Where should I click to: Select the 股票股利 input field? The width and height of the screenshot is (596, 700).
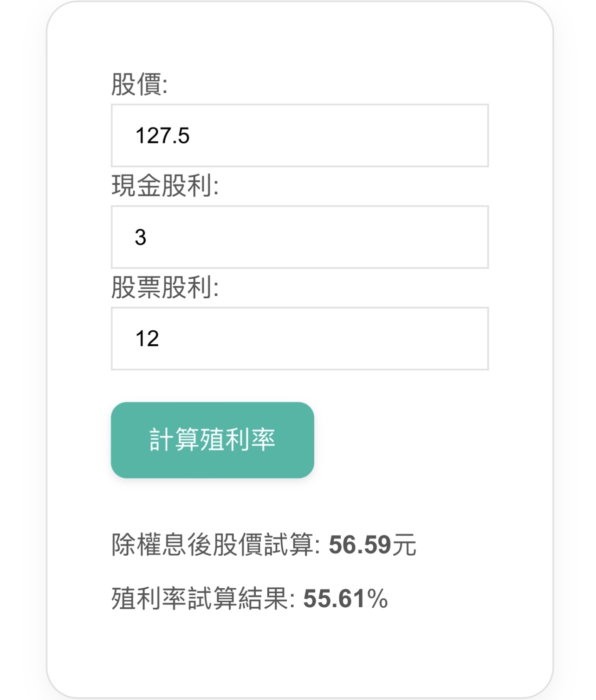pyautogui.click(x=299, y=339)
